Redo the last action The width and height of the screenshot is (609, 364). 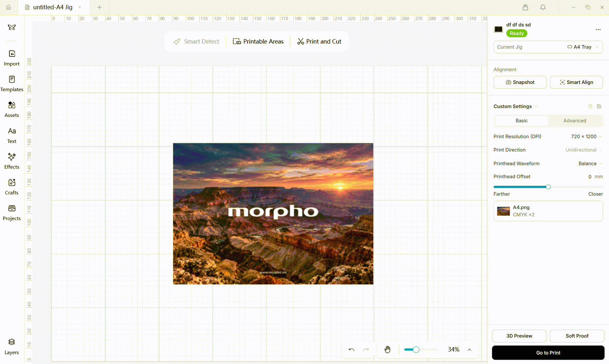(x=366, y=350)
